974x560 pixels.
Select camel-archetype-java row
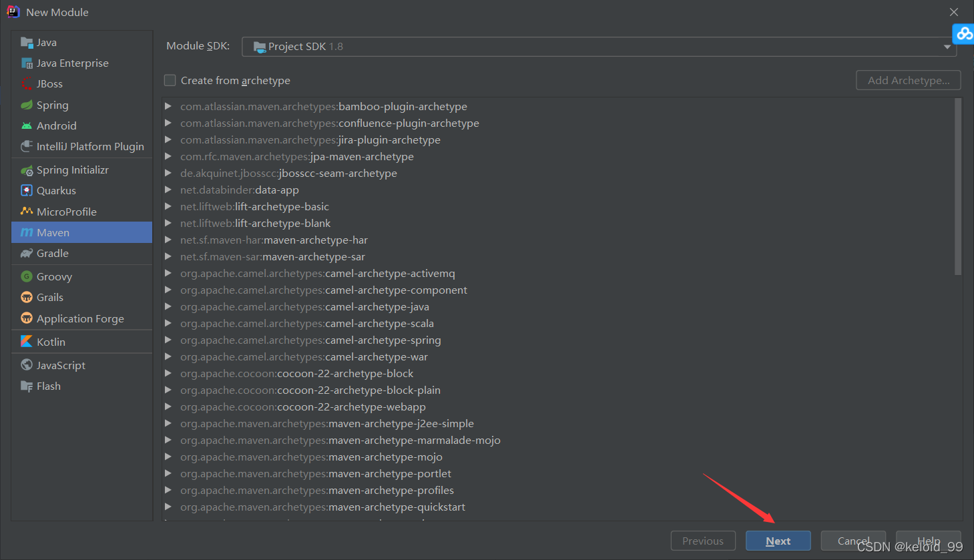(558, 307)
